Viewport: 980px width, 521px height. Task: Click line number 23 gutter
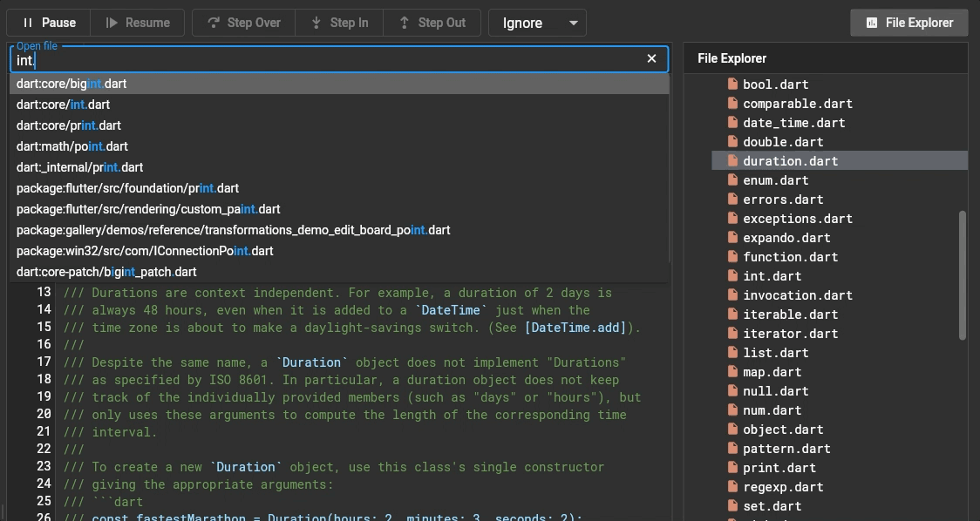click(44, 466)
